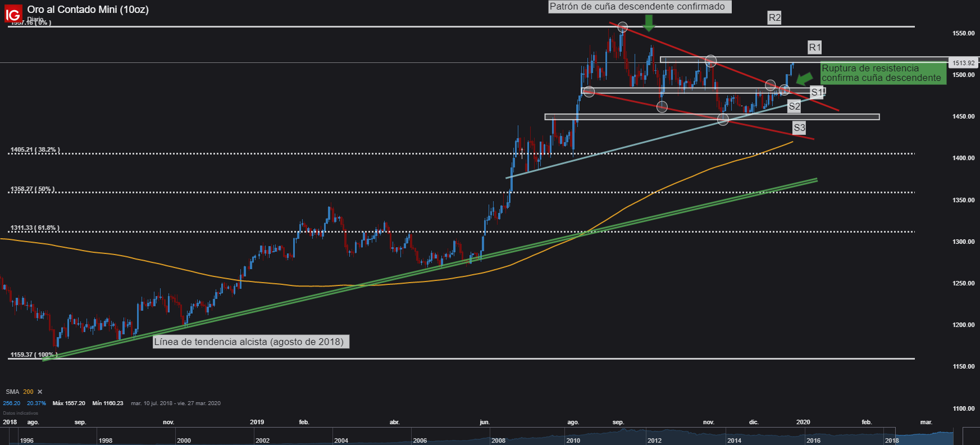980x445 pixels.
Task: Open the SMA indicator settings label
Action: 12,392
